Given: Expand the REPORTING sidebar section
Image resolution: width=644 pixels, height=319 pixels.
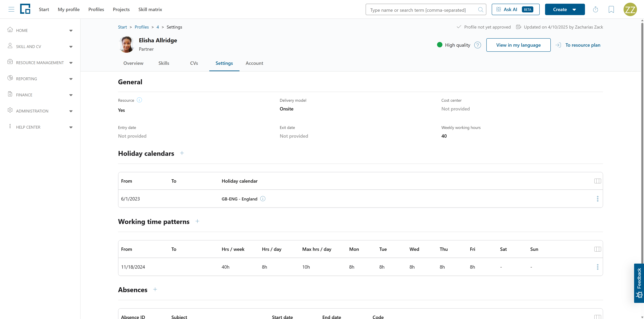Looking at the screenshot, I should click(40, 79).
